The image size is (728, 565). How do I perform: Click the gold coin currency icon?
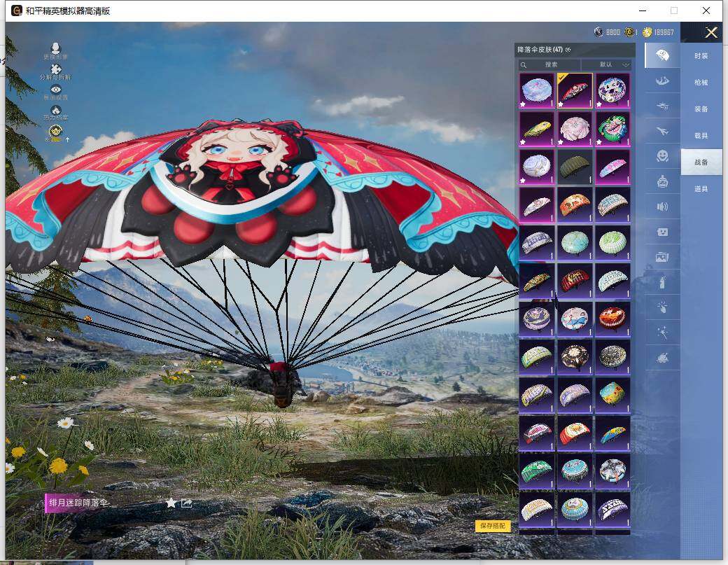tap(647, 32)
